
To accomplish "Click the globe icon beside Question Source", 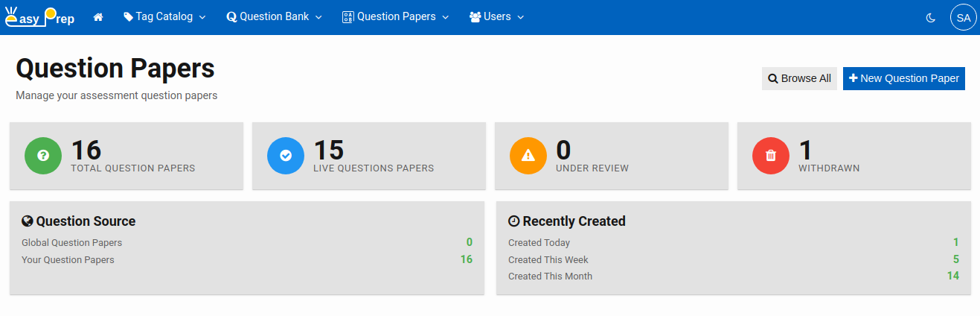I will click(28, 221).
